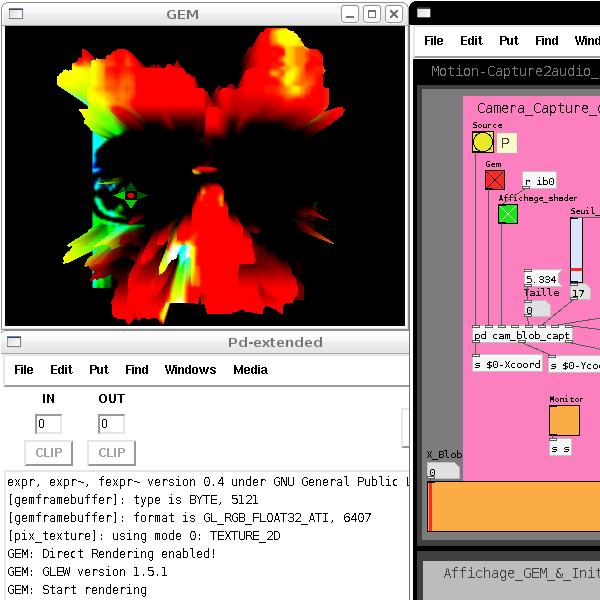Viewport: 600px width, 600px height.
Task: Open the Put menu in patch window
Action: (509, 41)
